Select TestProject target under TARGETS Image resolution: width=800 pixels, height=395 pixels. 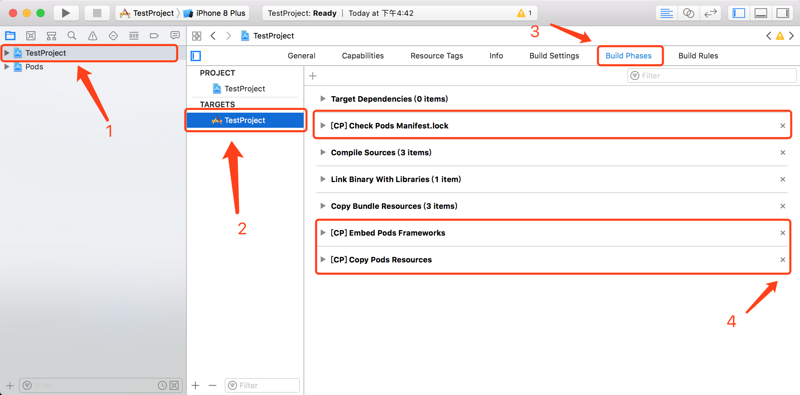coord(245,120)
